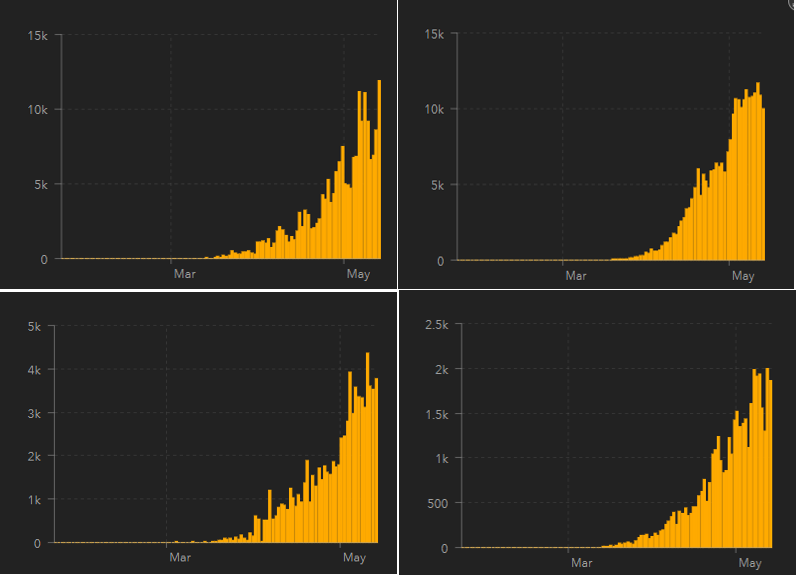Select the Mar label in the top-right chart

[x=575, y=275]
